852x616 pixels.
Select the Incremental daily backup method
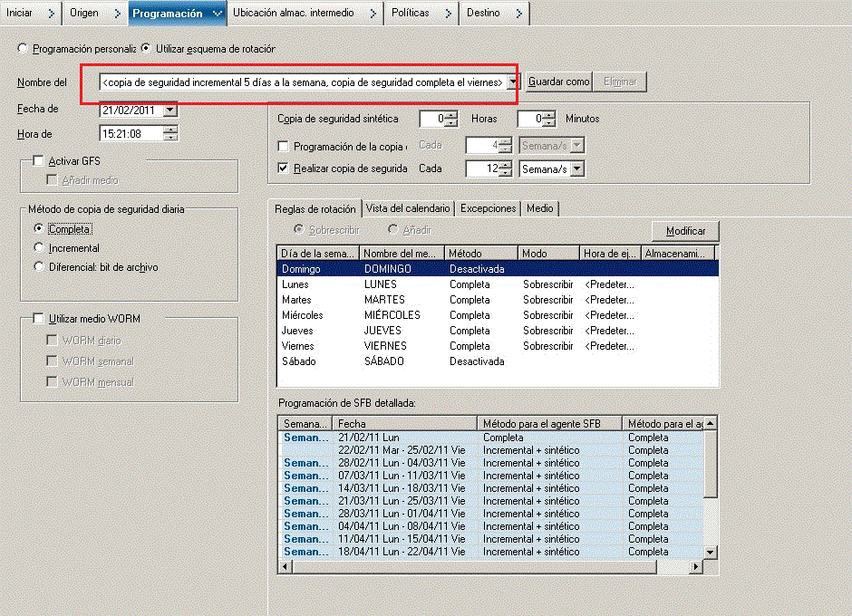pos(38,247)
